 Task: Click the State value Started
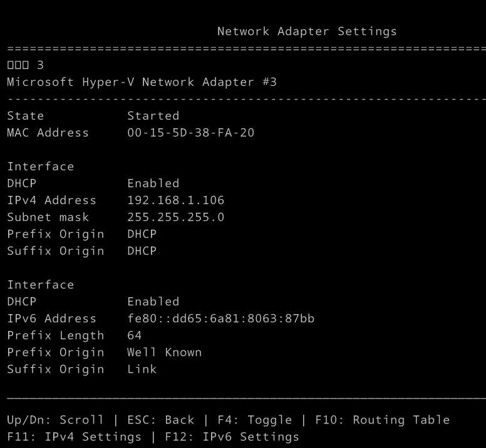[x=153, y=116]
